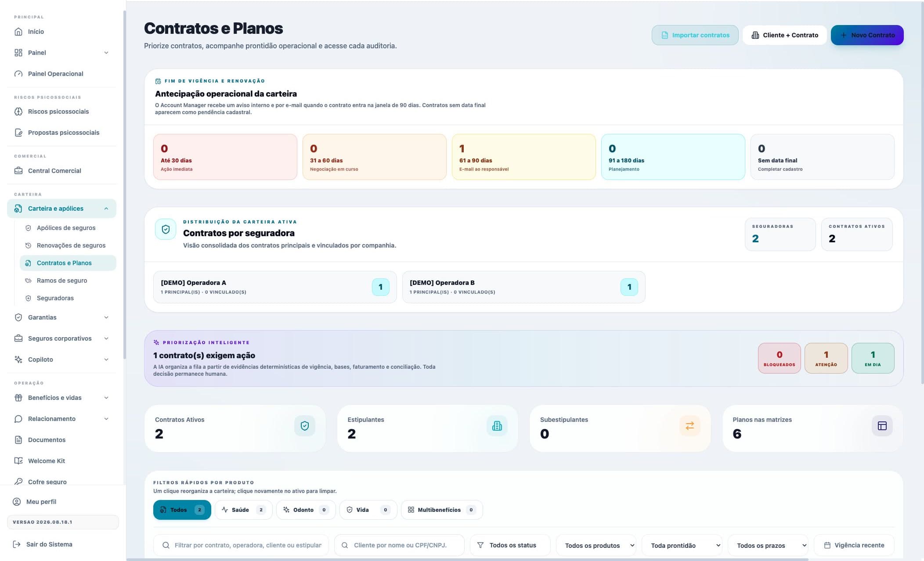Click the Meu perfil user icon
This screenshot has width=924, height=561.
coord(17,502)
